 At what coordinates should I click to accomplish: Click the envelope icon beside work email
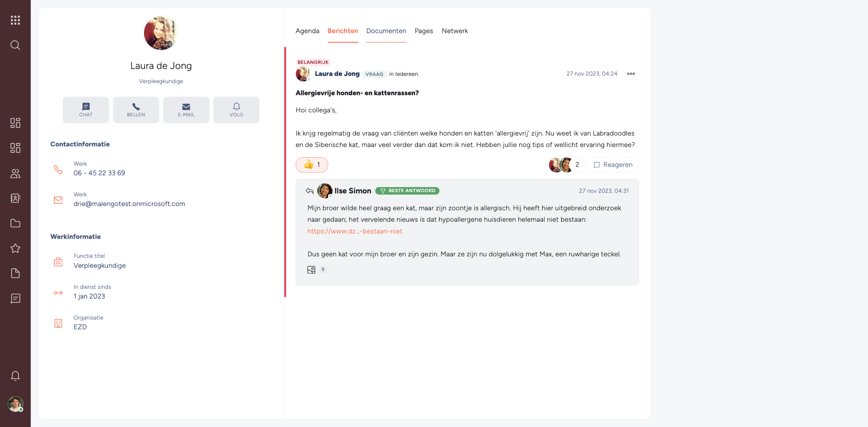(58, 200)
